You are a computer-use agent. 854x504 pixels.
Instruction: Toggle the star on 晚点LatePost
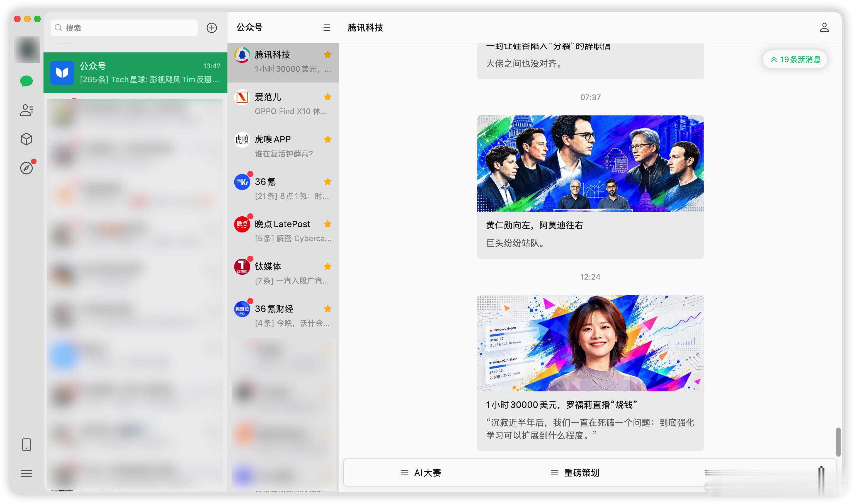[328, 224]
